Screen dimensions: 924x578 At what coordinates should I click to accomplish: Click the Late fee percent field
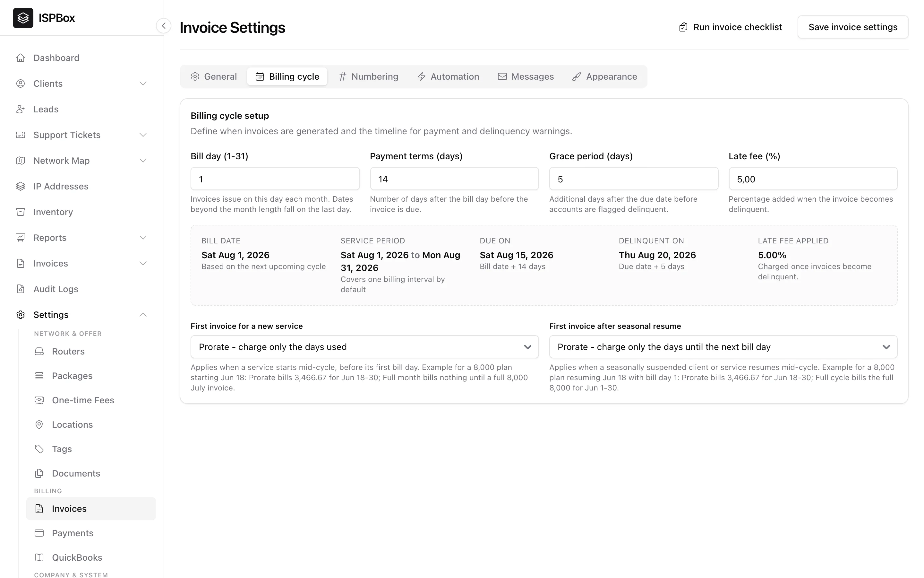pos(813,179)
